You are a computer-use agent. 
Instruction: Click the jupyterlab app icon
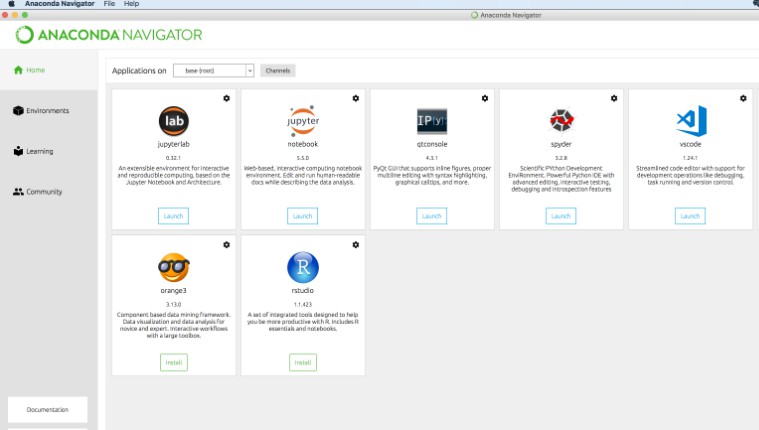(174, 121)
